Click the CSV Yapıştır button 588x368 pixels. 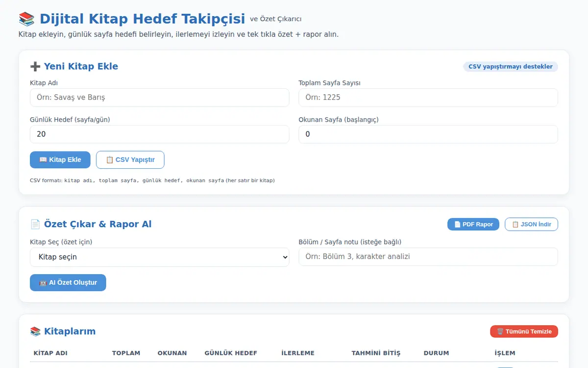pyautogui.click(x=130, y=160)
